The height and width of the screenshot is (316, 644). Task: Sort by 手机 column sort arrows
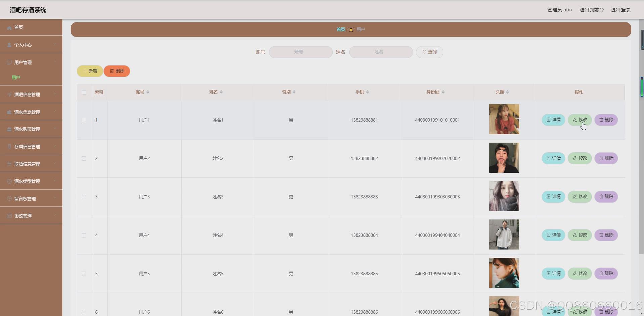point(367,92)
